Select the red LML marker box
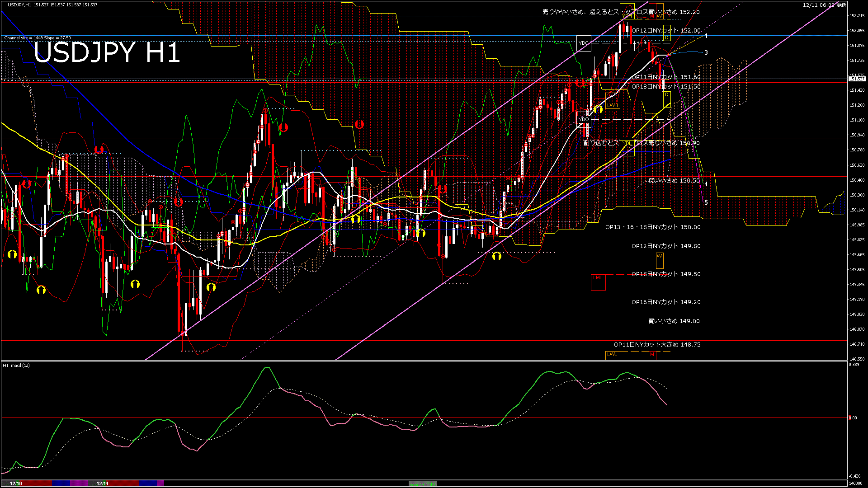 tap(598, 282)
